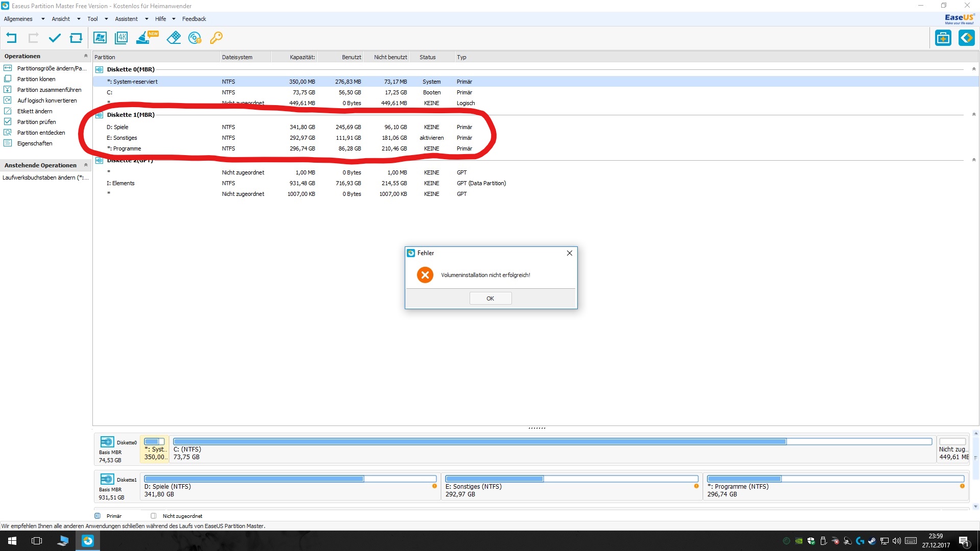Open the Wipe Data eraser tool

pyautogui.click(x=174, y=38)
